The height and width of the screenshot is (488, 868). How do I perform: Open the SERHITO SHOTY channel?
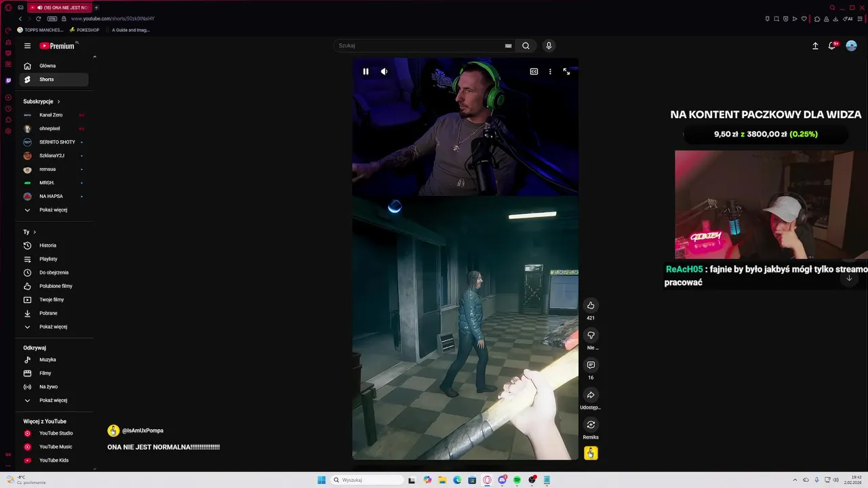coord(54,142)
